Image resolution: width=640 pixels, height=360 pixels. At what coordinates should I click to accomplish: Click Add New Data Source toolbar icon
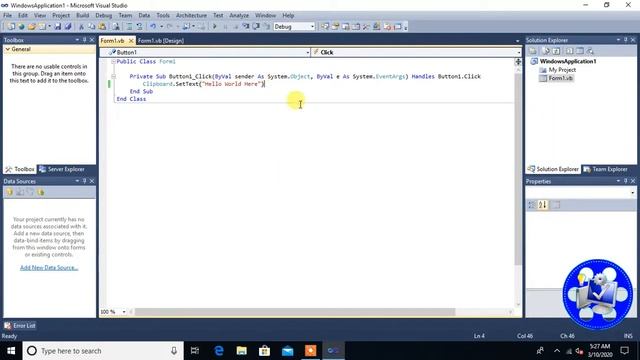(x=9, y=192)
